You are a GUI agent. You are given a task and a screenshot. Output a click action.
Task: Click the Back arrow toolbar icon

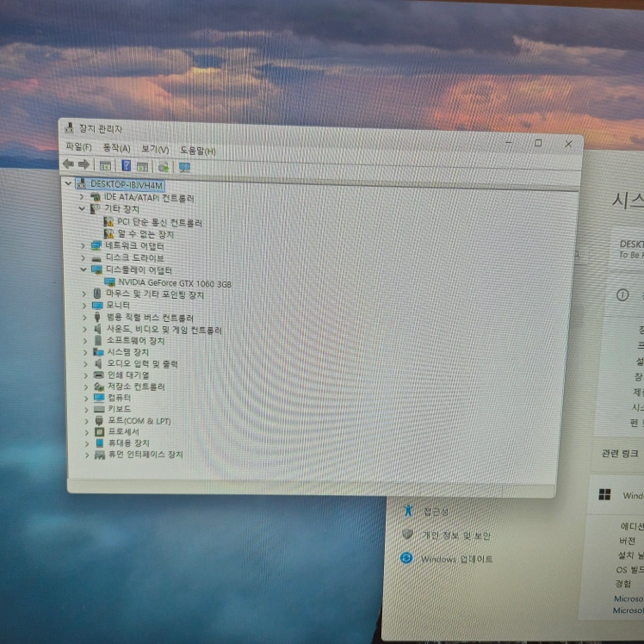coord(68,164)
